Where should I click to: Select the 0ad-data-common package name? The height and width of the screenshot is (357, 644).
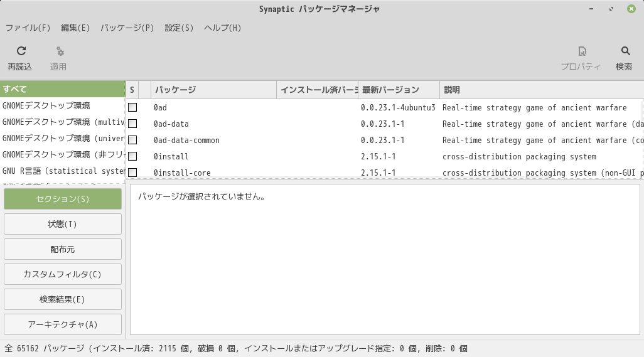186,141
